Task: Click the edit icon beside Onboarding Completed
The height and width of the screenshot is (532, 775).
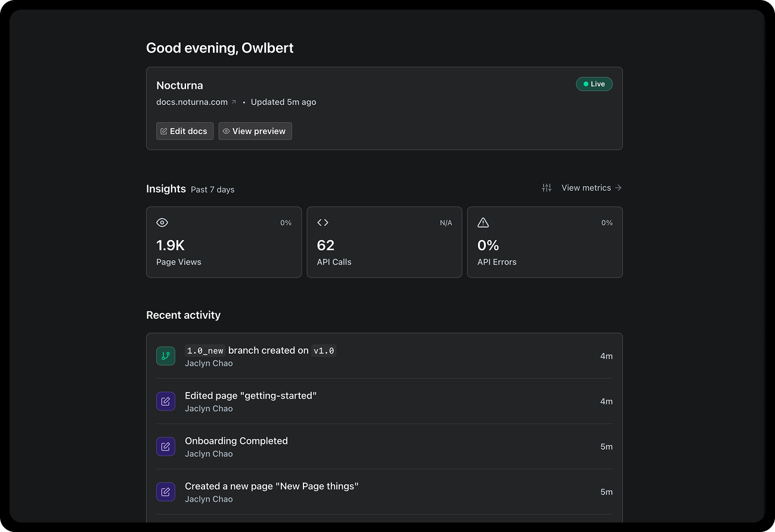Action: click(166, 446)
